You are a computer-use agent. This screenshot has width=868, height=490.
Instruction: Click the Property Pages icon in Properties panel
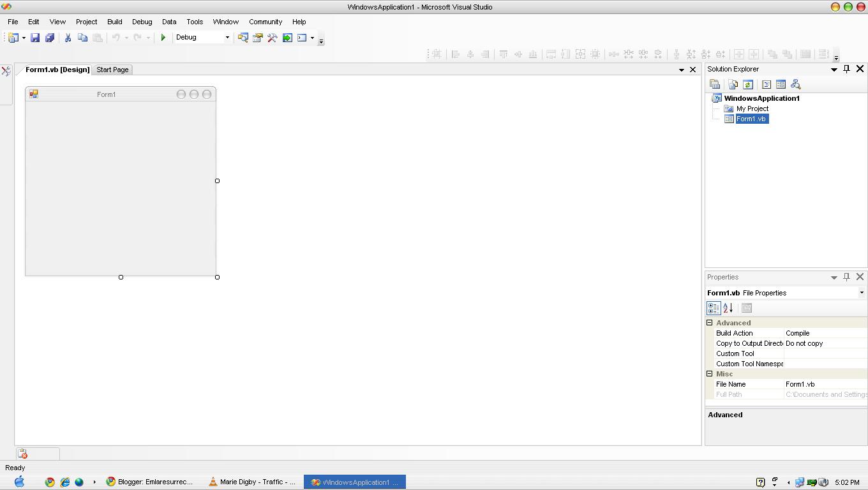click(747, 308)
